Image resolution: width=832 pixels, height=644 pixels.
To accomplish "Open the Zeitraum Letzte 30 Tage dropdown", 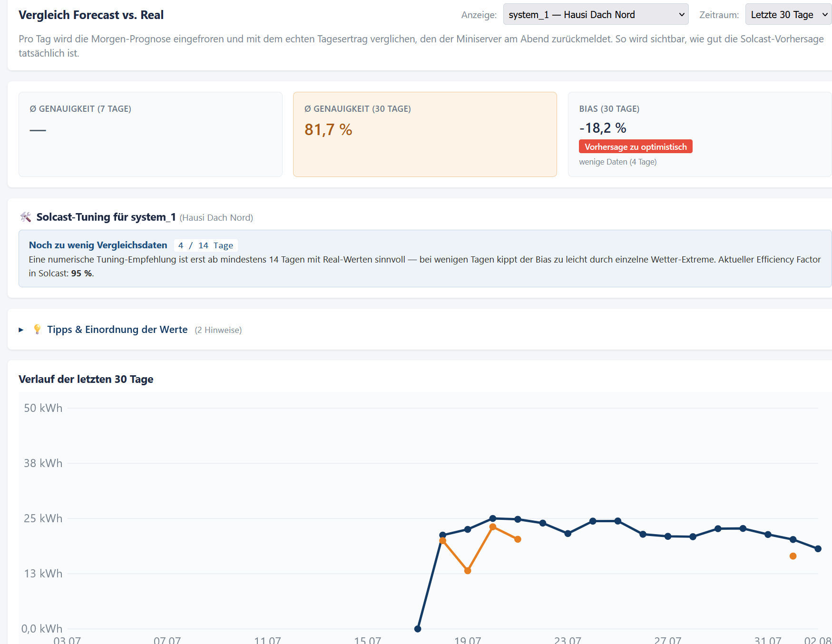I will pos(788,15).
